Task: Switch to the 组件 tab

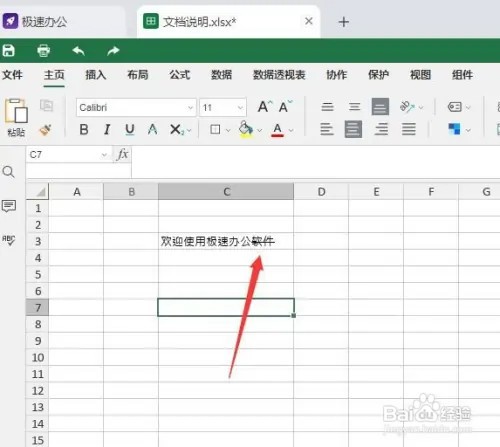Action: [462, 75]
